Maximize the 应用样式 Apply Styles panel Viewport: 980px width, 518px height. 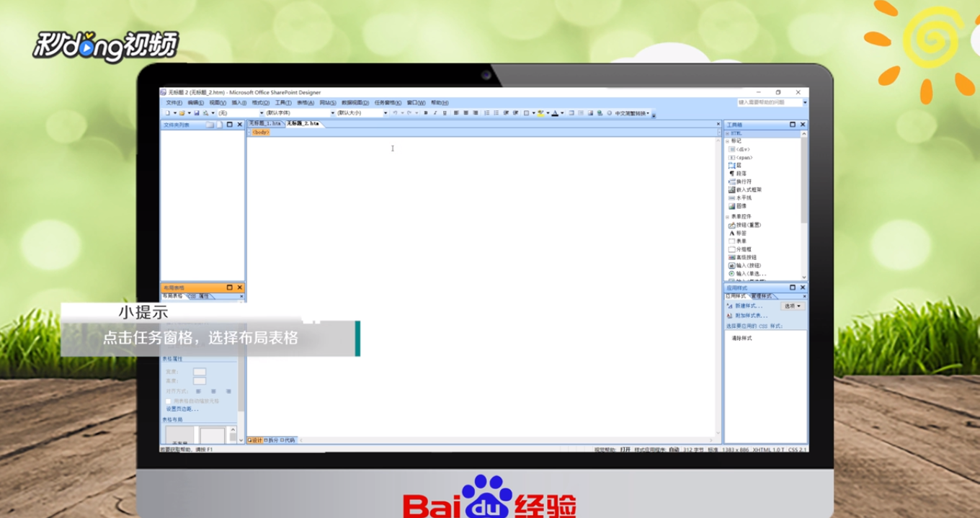pos(793,287)
